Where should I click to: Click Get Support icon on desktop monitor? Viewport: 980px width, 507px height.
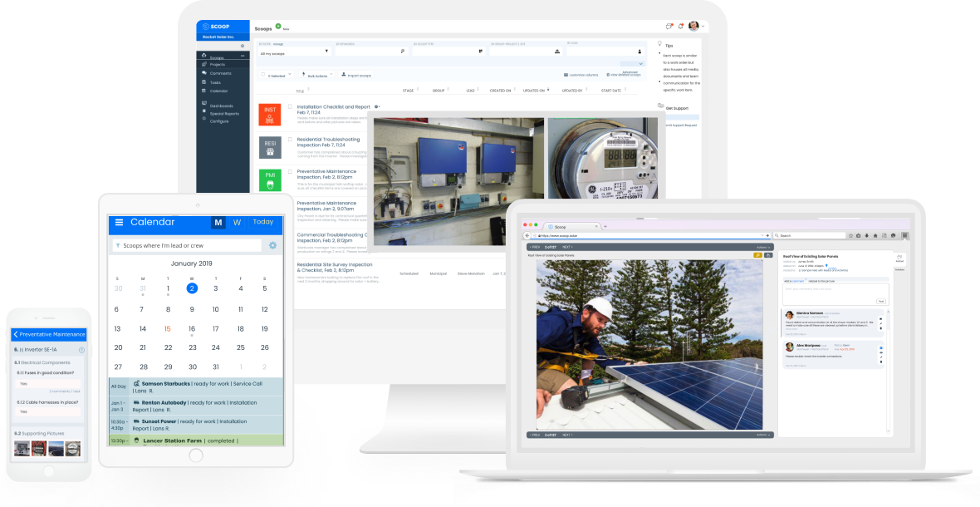(661, 106)
